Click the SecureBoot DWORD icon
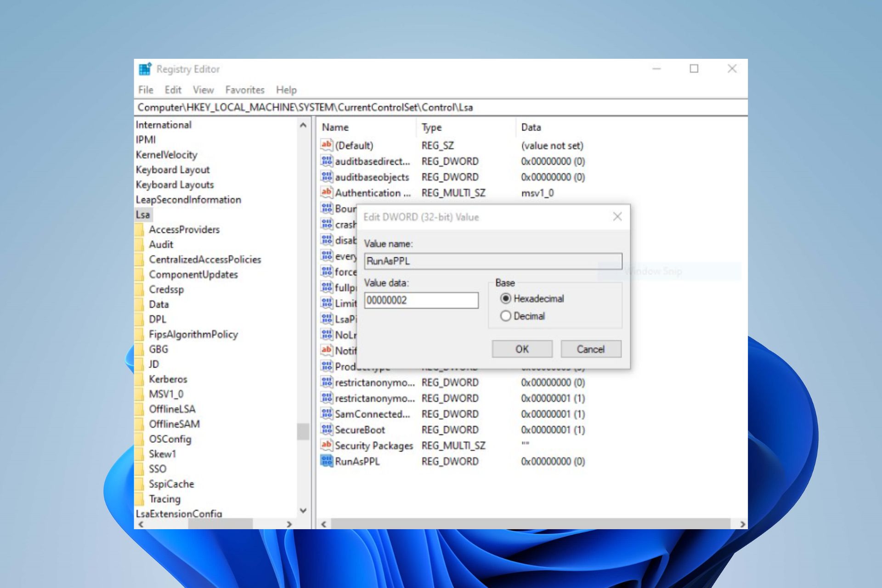The image size is (882, 588). point(327,430)
